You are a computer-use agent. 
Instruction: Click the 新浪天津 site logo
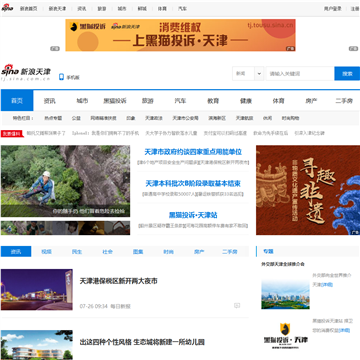point(26,73)
